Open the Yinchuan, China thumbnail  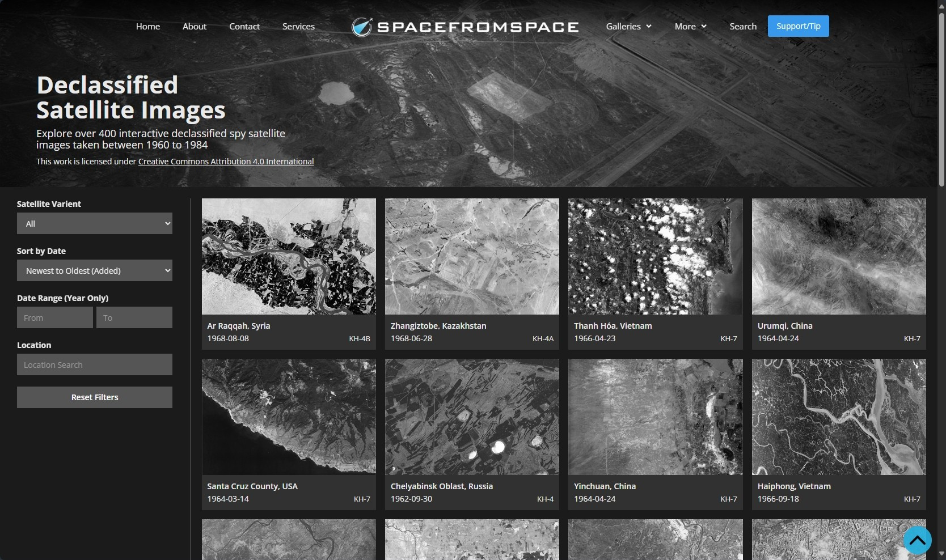click(656, 417)
